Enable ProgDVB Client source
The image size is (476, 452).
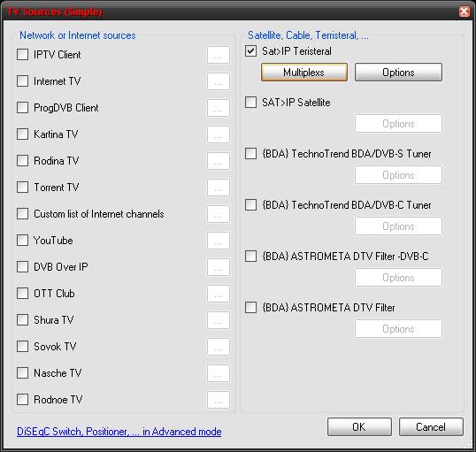pos(22,107)
